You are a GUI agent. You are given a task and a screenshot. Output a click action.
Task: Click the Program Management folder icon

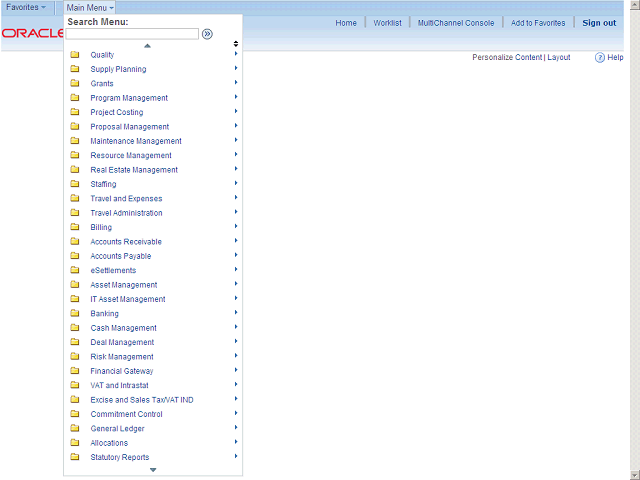(x=75, y=98)
